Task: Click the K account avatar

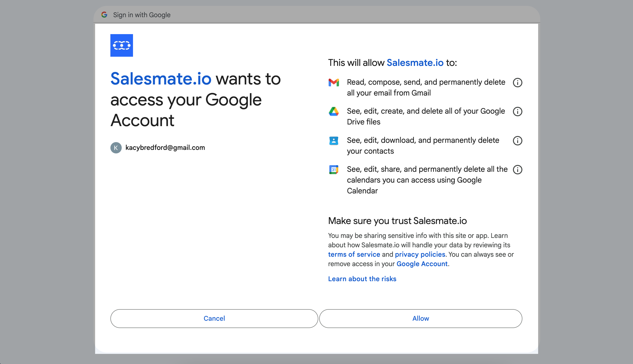Action: point(116,148)
